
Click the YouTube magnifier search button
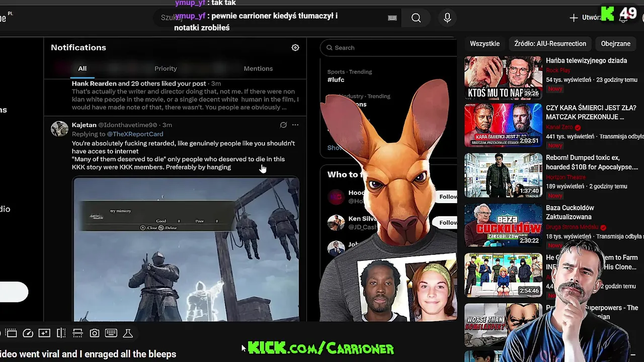pyautogui.click(x=416, y=18)
